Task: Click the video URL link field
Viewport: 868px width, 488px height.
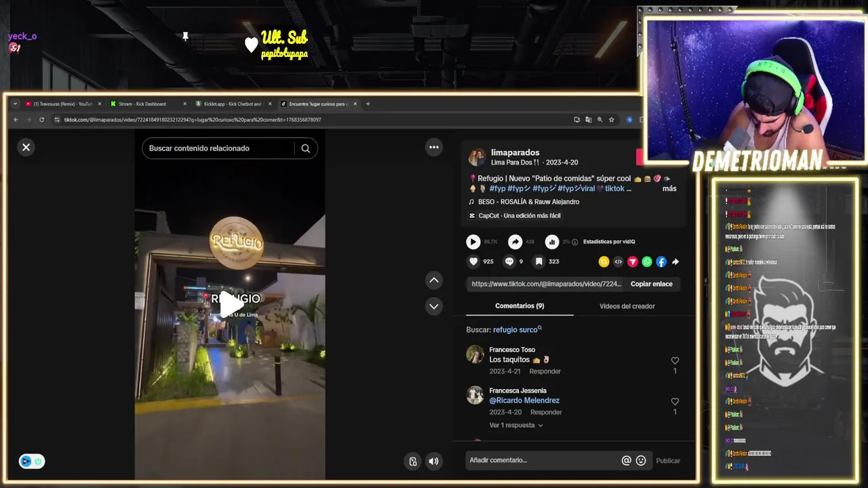Action: click(546, 284)
